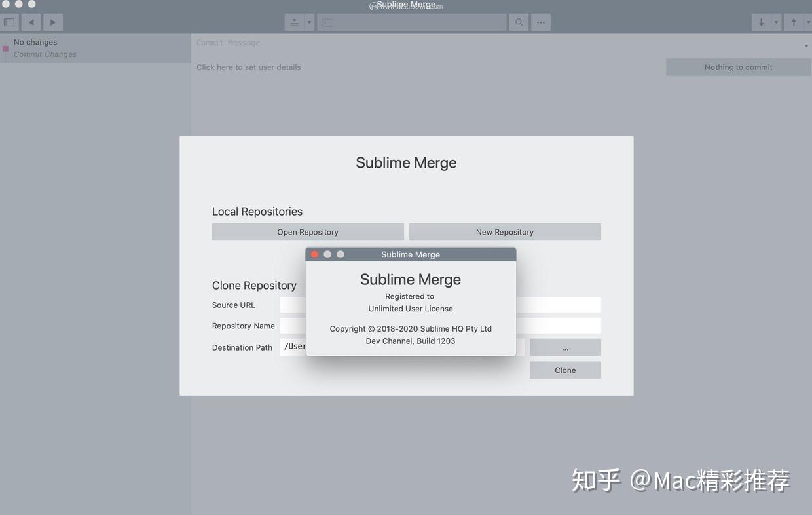The image size is (812, 515).
Task: Open the commit options icon in toolbar
Action: (x=295, y=22)
